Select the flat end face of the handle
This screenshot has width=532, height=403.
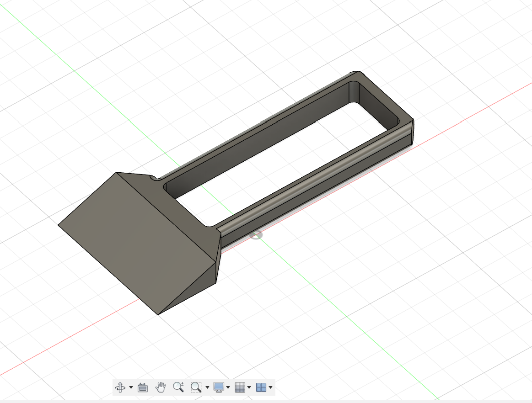point(413,132)
